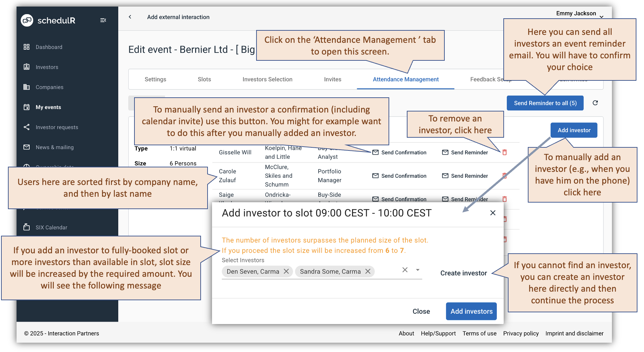
Task: Delete Gisselle Will using the trash icon
Action: click(504, 152)
